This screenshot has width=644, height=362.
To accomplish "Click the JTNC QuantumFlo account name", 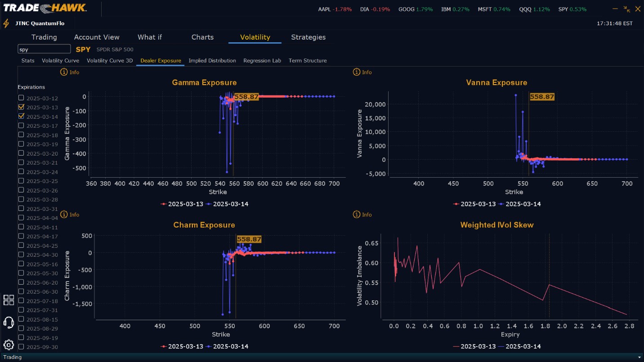I will 40,23.
